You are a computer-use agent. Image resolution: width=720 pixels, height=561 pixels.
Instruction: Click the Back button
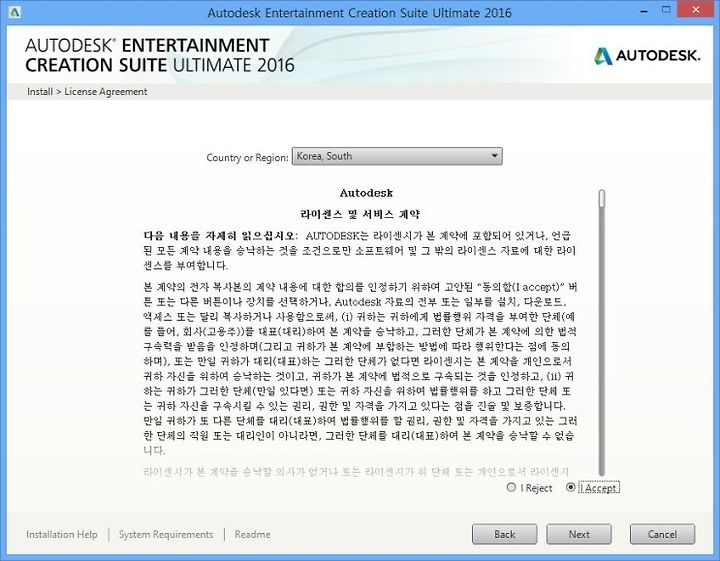pos(505,534)
